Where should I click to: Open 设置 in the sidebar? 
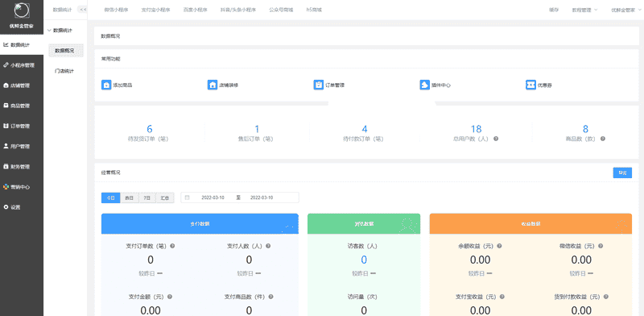22,207
